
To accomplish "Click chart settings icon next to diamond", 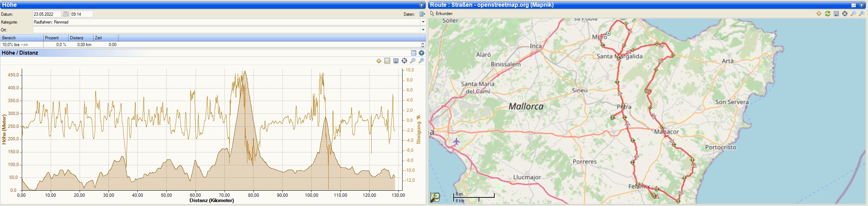I will [387, 61].
